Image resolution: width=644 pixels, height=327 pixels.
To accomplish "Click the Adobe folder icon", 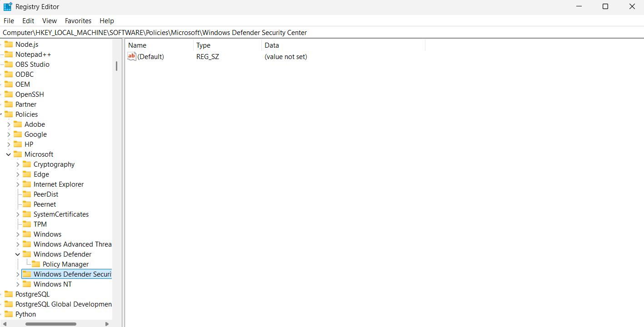I will 18,124.
